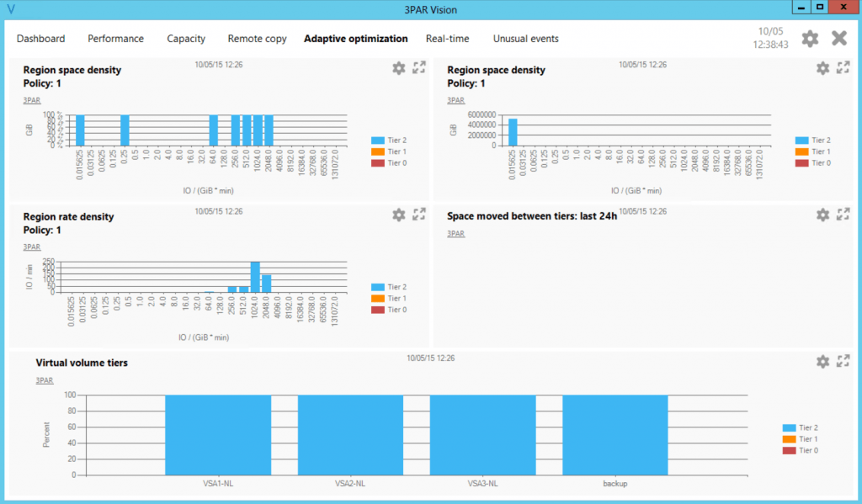Toggle Tier 2 blue swatch in left space density legend
Viewport: 862px width, 504px height.
point(378,141)
